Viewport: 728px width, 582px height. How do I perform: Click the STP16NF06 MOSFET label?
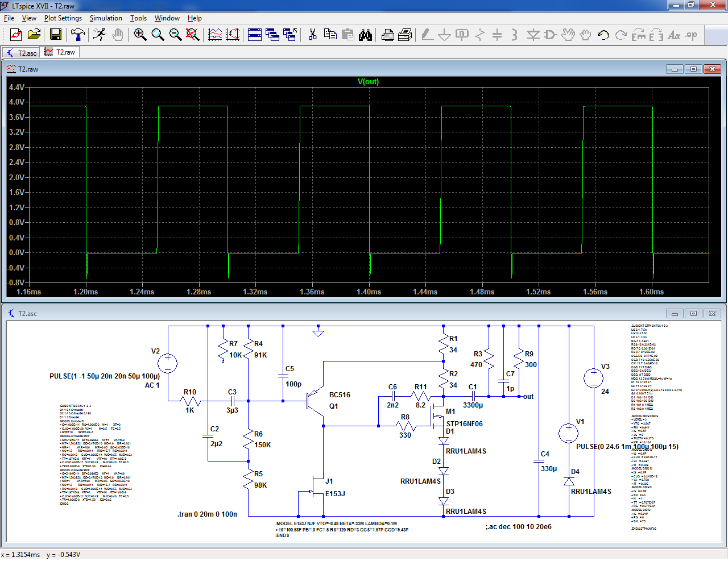pos(464,423)
